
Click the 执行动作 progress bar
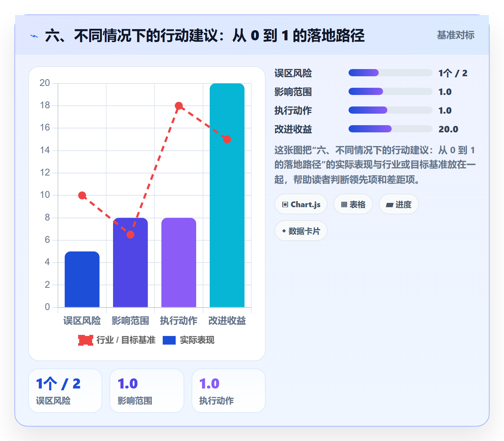click(x=390, y=110)
